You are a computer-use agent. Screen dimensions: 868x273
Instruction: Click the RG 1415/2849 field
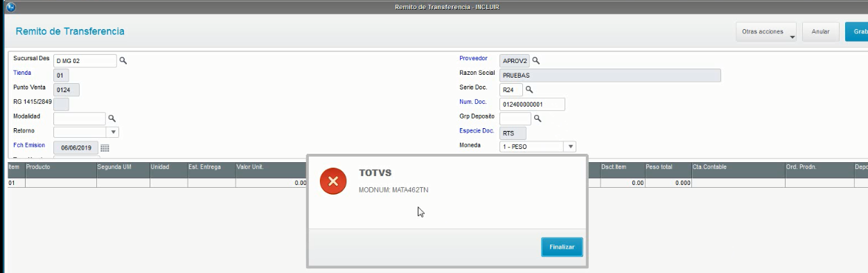click(x=61, y=104)
